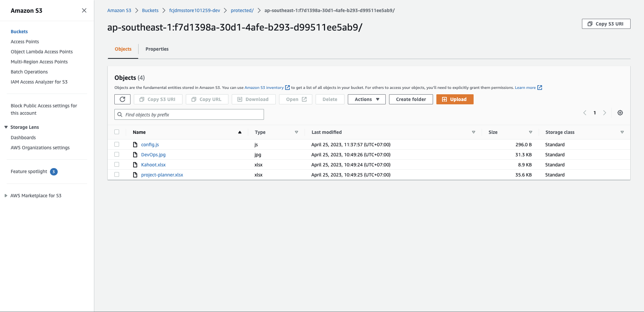Open Storage Lens Dashboards
Viewport: 644px width, 312px height.
(x=23, y=138)
